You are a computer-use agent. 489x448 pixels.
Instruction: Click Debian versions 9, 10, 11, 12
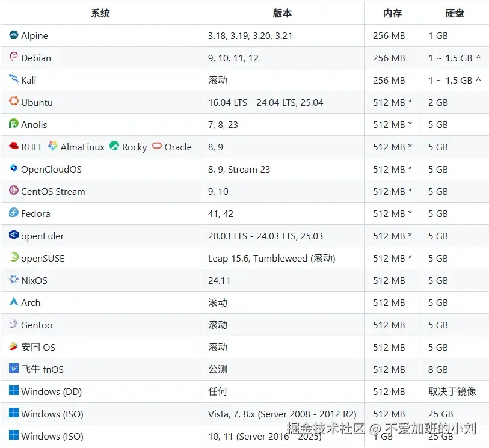tap(233, 58)
